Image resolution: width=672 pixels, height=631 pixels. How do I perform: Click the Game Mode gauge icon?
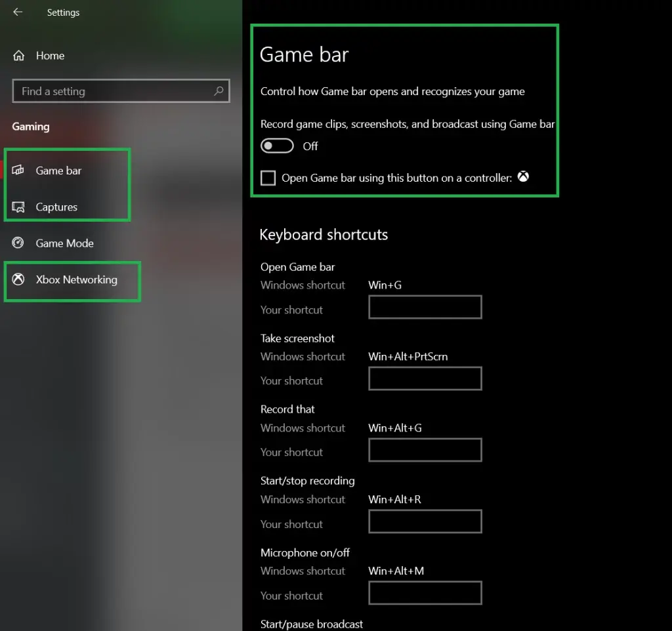point(18,243)
